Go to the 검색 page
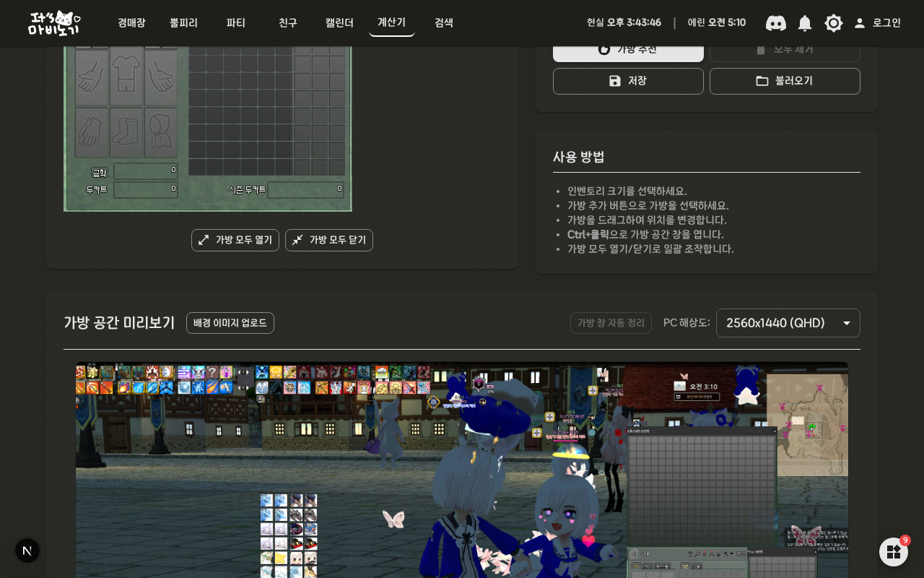 tap(444, 23)
